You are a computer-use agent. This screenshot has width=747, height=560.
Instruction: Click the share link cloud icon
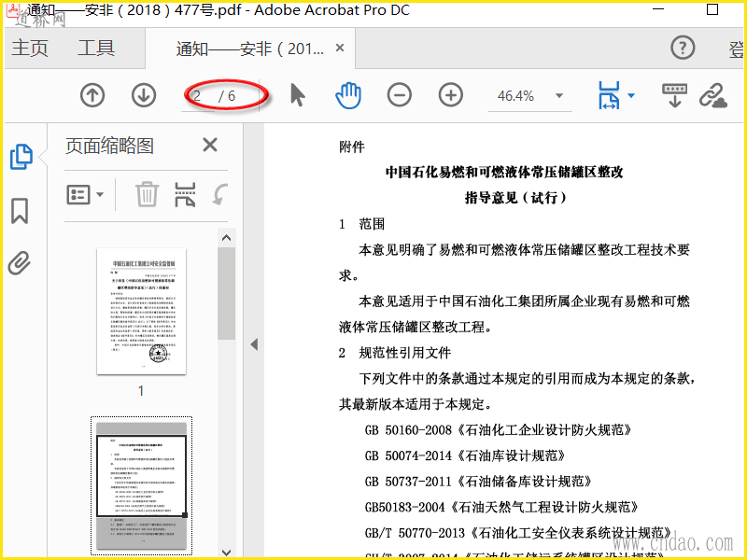point(713,95)
